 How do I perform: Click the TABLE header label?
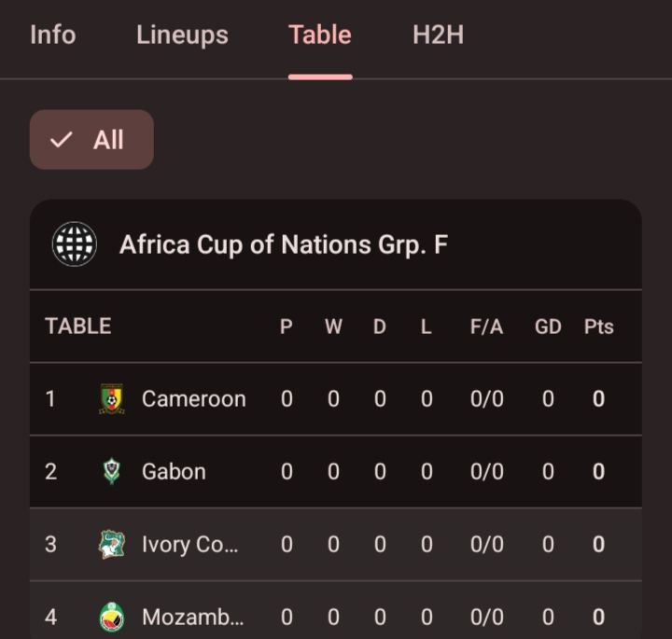(78, 326)
